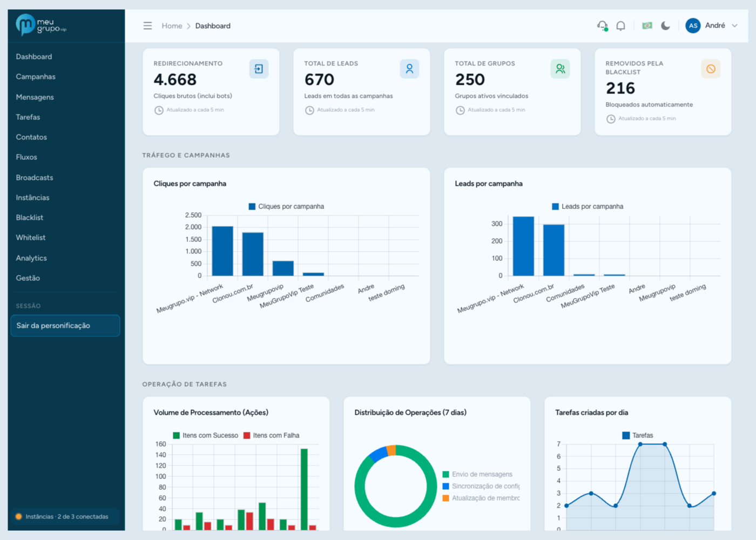Click the Total de Leads person icon
This screenshot has height=540, width=756.
409,69
